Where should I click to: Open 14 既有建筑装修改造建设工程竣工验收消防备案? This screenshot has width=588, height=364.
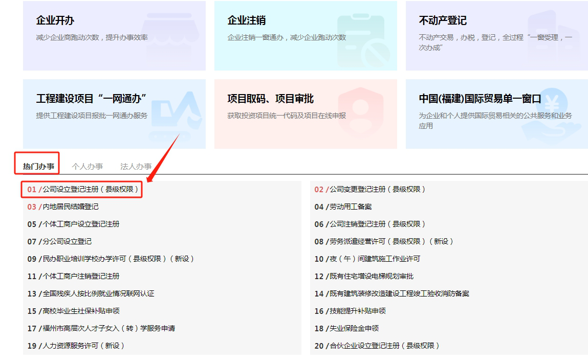click(x=392, y=293)
